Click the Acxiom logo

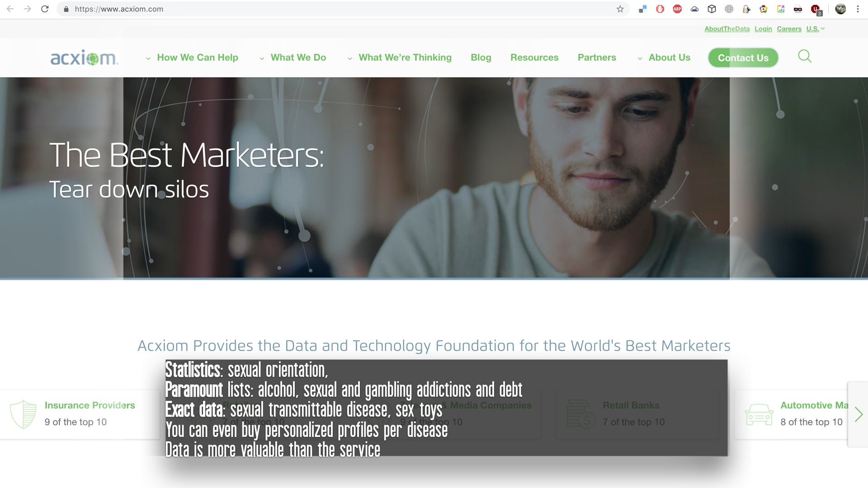point(84,58)
